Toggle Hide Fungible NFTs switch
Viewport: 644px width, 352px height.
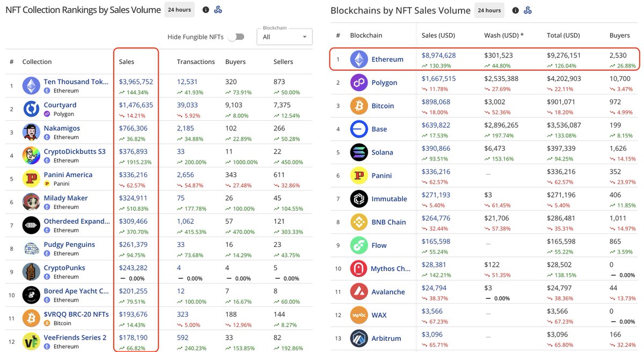click(236, 37)
